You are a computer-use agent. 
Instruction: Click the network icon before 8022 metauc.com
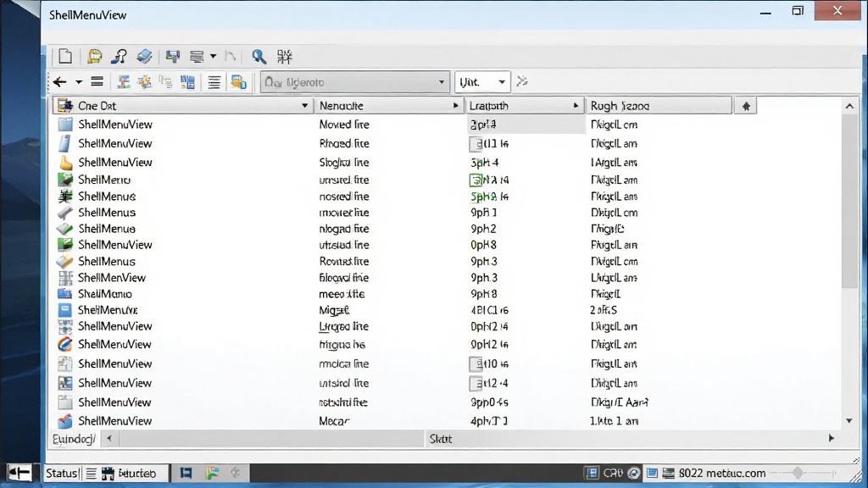pos(669,473)
